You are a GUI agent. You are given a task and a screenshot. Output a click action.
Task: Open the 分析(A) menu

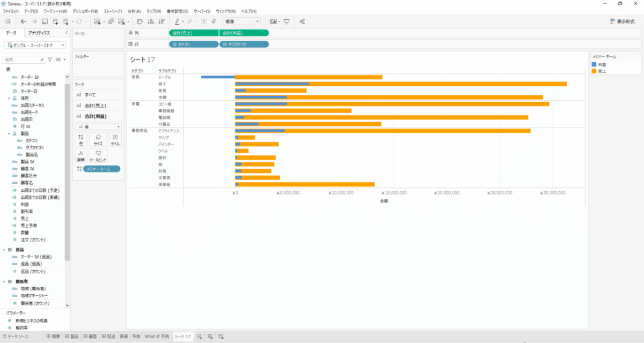point(134,11)
